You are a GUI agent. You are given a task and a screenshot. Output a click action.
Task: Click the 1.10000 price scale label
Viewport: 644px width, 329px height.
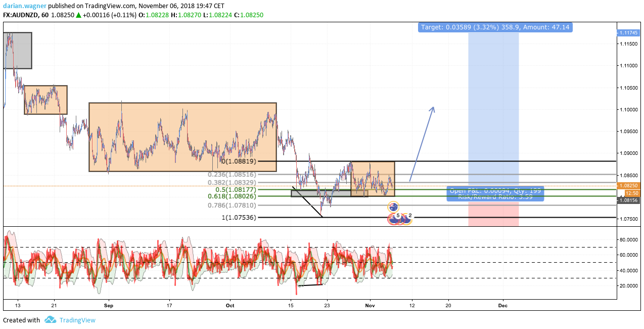[629, 109]
